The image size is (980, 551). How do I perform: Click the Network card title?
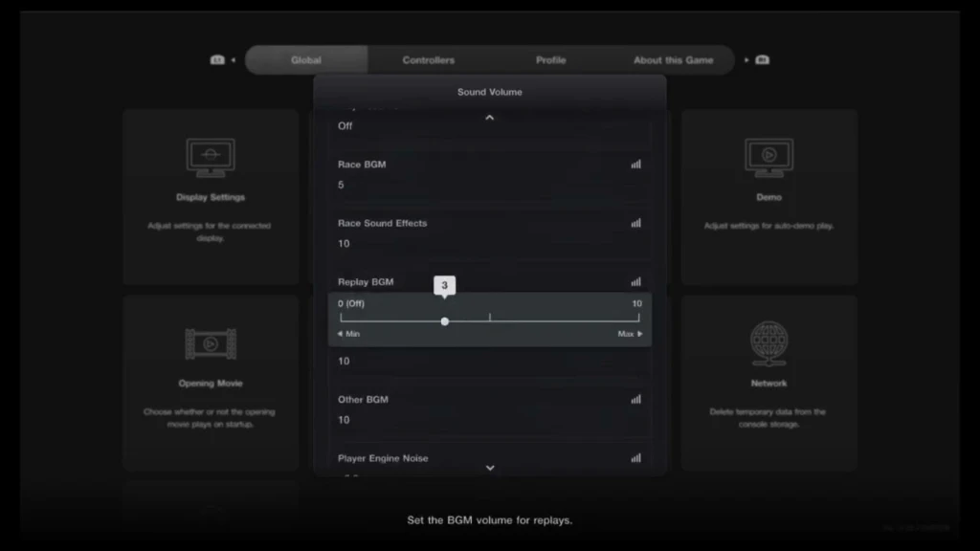click(768, 383)
